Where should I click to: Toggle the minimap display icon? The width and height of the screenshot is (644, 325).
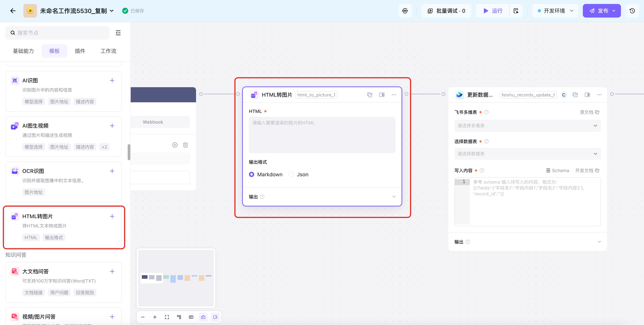[x=203, y=317]
